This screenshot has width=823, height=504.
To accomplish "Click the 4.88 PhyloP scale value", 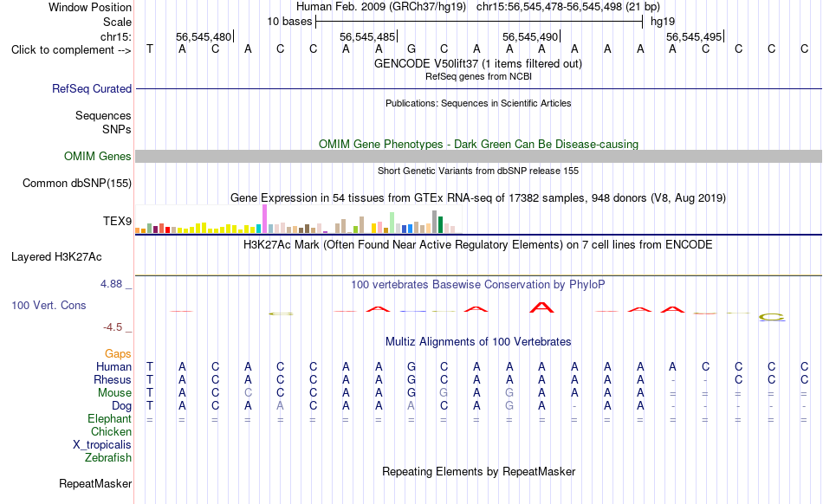I will pyautogui.click(x=111, y=284).
